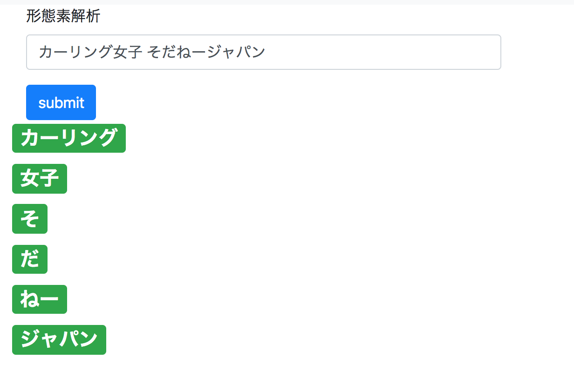574x392 pixels.
Task: Click the 形態素解析 heading label
Action: (x=63, y=17)
